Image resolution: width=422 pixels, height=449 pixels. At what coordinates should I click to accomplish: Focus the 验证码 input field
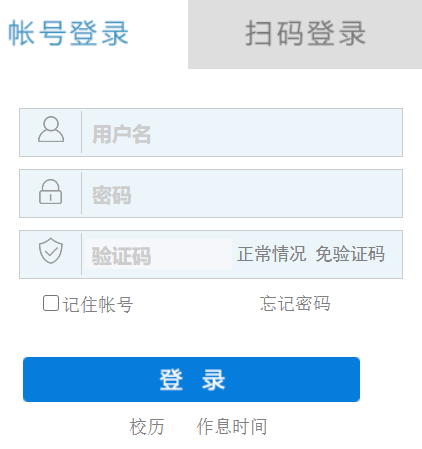pyautogui.click(x=158, y=254)
